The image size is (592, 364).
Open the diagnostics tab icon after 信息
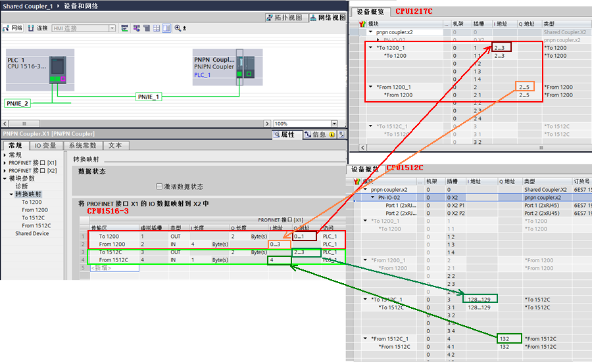341,135
